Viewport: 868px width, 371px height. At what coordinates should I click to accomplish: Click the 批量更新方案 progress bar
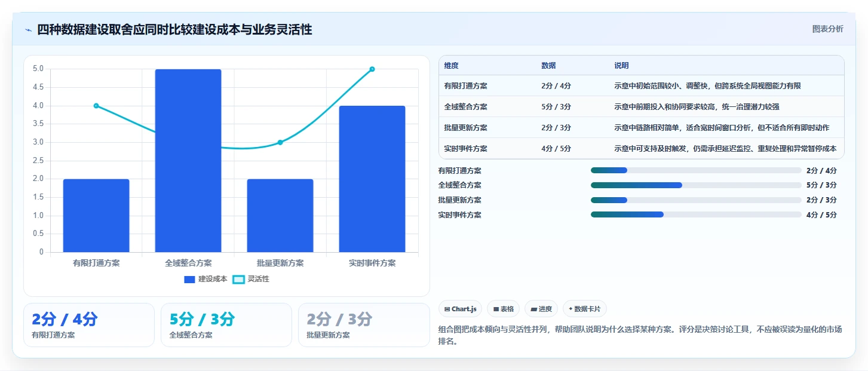click(x=696, y=200)
